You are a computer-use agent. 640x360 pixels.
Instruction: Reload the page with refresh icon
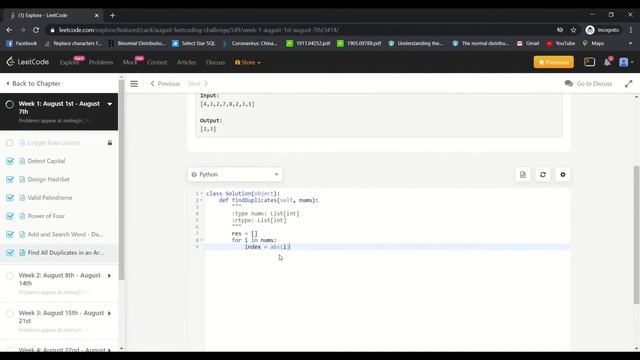[36, 30]
